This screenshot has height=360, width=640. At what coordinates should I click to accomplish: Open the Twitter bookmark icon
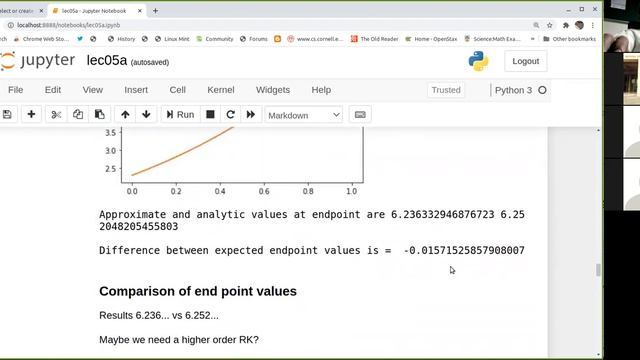pyautogui.click(x=80, y=39)
